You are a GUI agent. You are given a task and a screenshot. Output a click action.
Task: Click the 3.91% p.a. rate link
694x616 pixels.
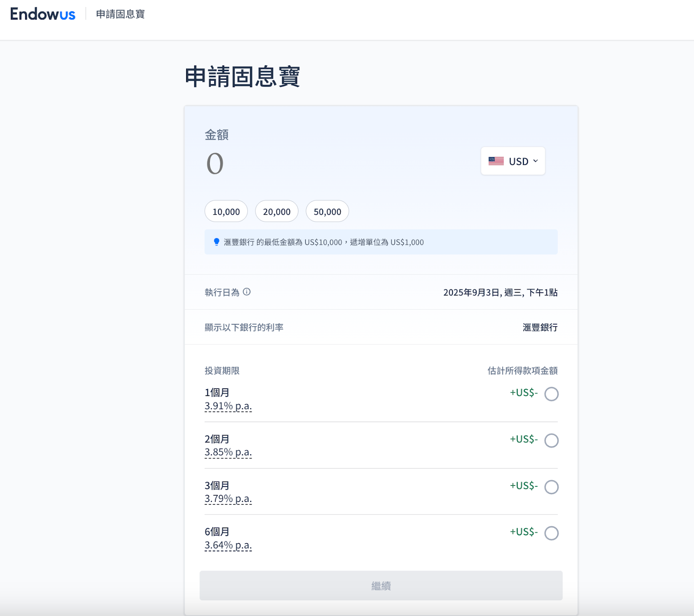point(228,406)
